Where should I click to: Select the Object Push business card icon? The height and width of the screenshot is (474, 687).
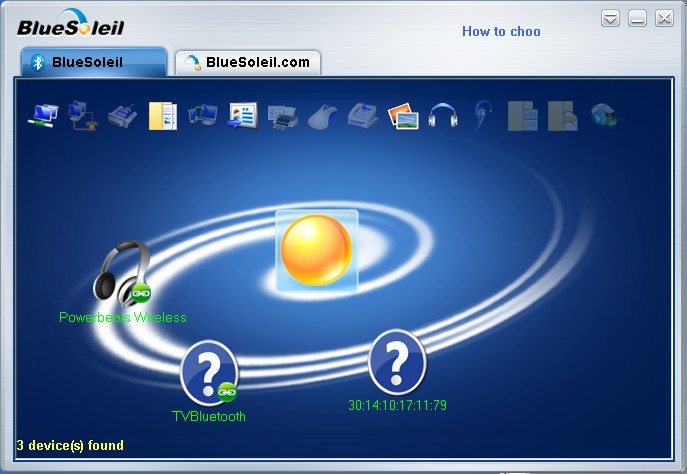click(x=242, y=116)
